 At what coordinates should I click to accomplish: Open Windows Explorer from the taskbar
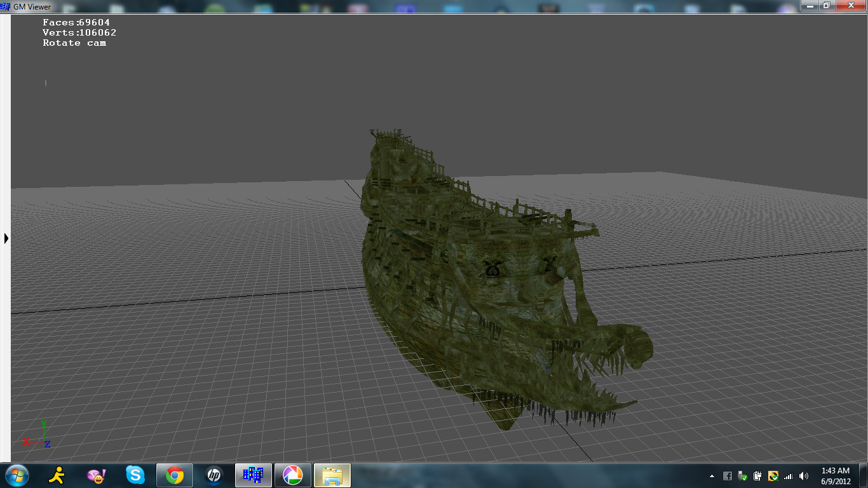332,475
